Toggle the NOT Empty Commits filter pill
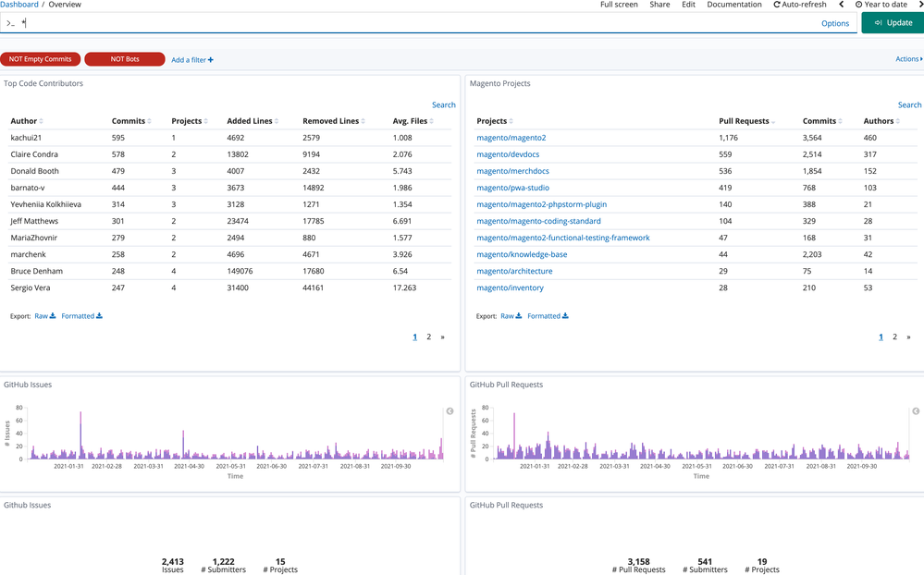The width and height of the screenshot is (924, 575). coord(40,59)
